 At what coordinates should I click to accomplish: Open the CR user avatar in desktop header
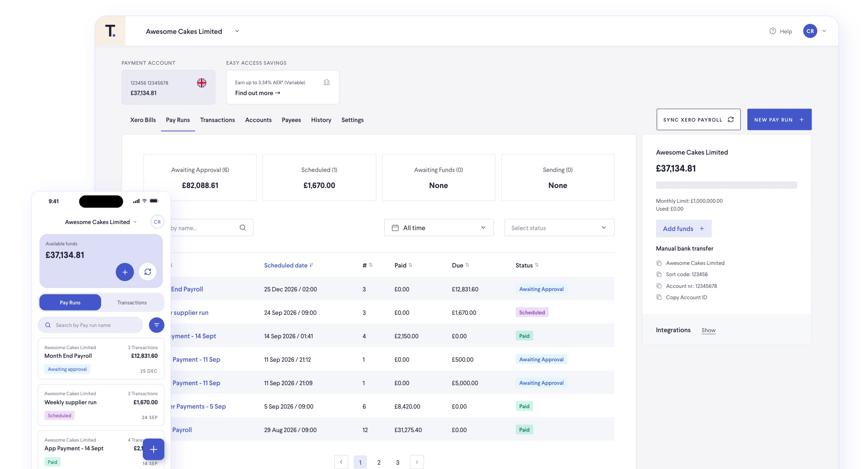(x=810, y=31)
